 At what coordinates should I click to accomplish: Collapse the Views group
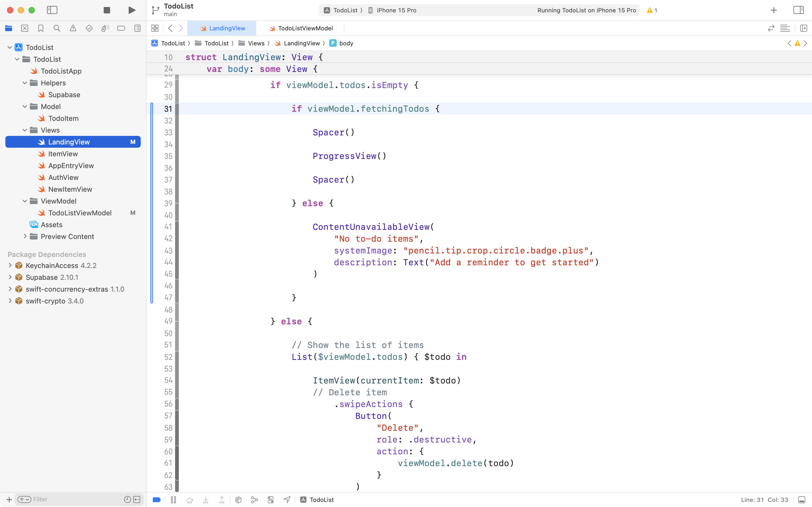tap(24, 130)
